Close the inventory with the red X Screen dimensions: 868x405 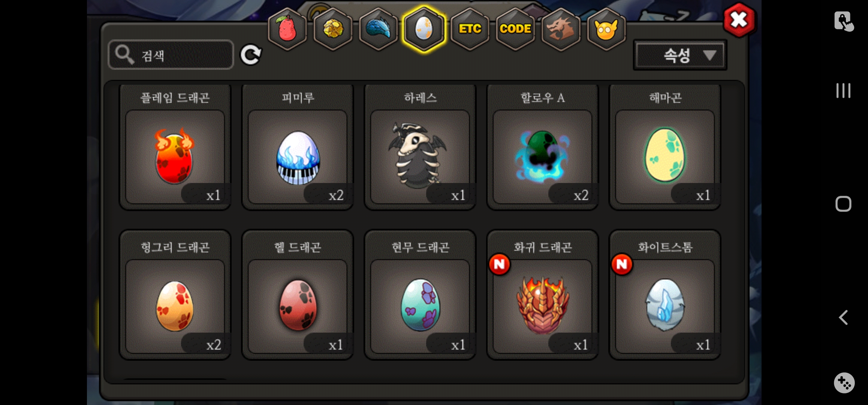(x=739, y=20)
